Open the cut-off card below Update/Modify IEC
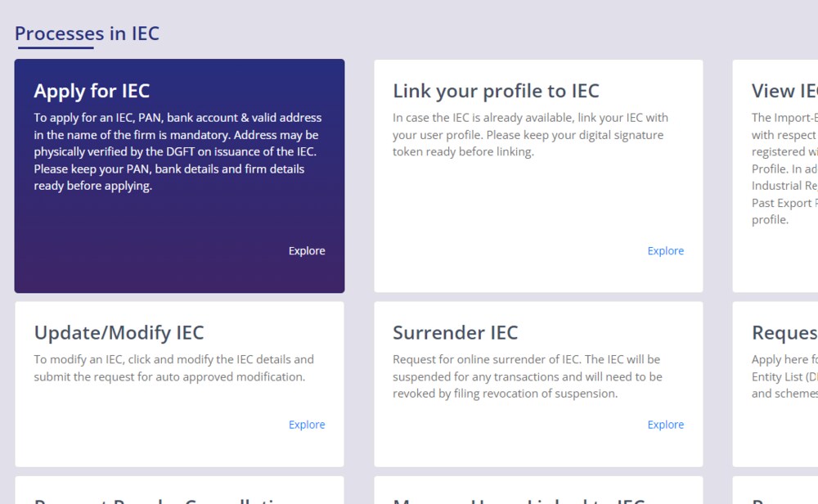 coord(179,490)
